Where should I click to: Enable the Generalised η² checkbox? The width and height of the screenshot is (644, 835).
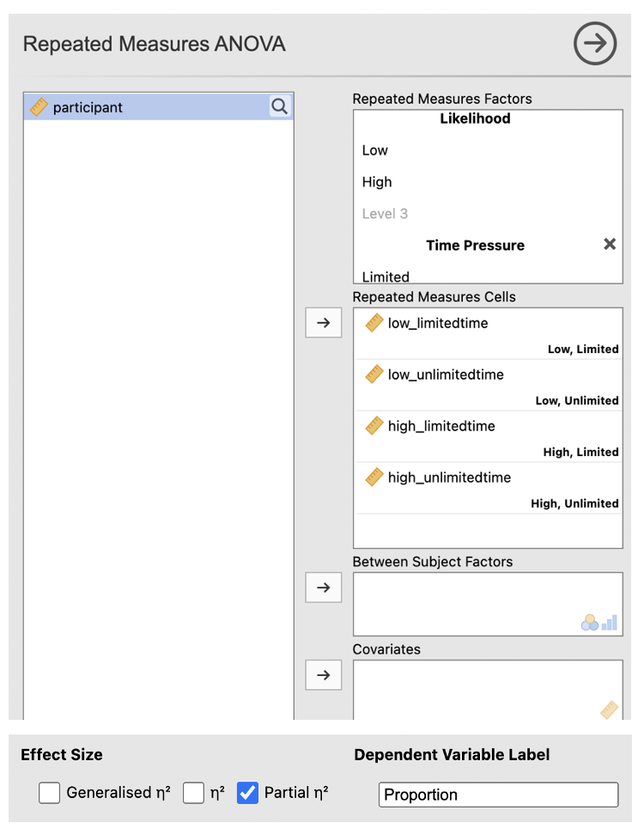coord(49,793)
